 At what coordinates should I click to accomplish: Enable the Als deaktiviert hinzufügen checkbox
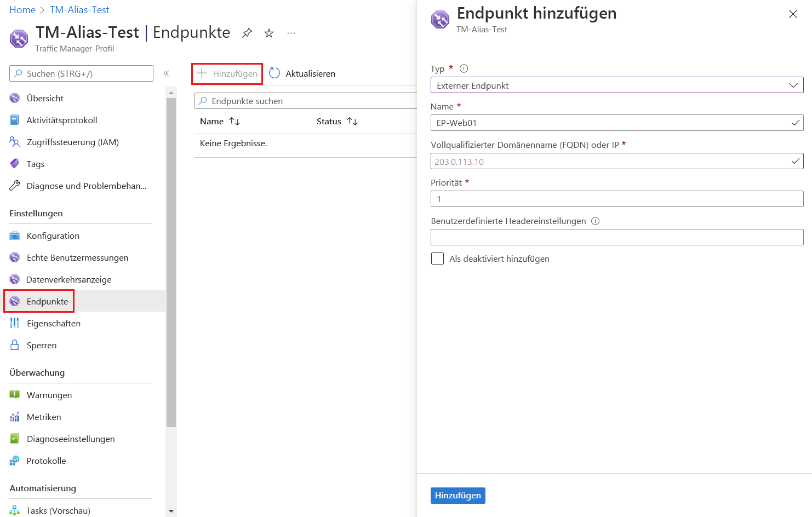(x=437, y=258)
